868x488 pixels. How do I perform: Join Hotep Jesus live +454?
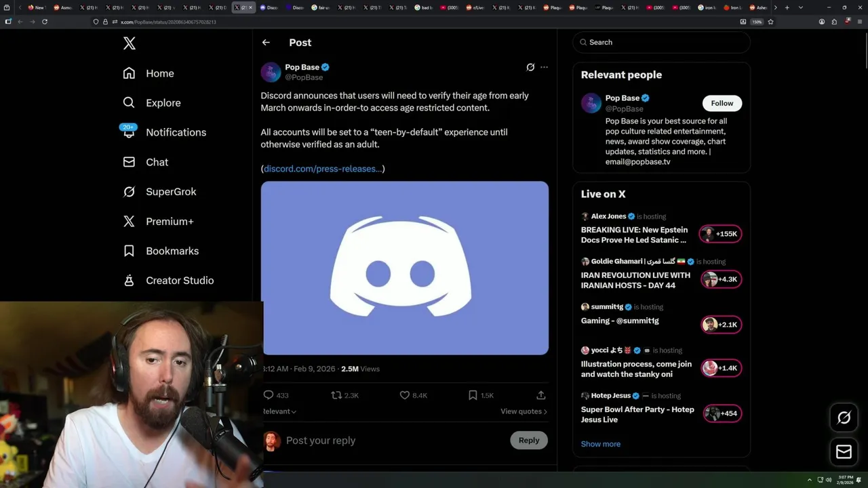click(x=722, y=413)
